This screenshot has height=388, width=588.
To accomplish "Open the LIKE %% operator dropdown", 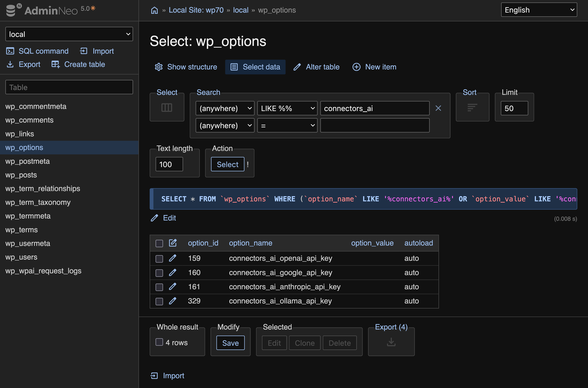I will pos(287,108).
